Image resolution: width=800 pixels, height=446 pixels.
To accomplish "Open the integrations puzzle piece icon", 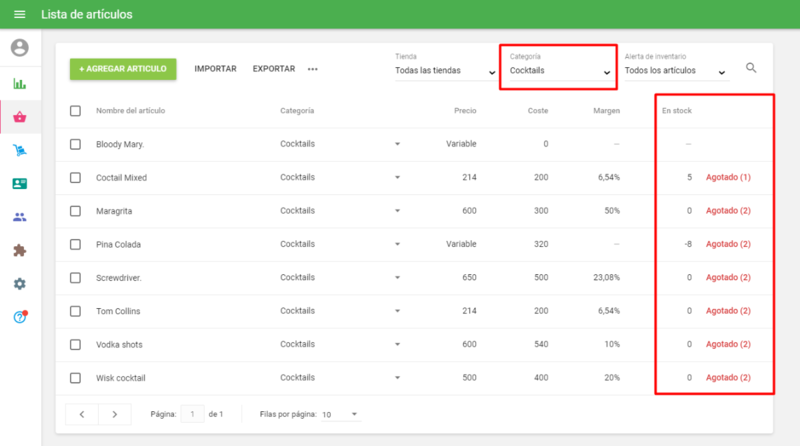I will (20, 250).
